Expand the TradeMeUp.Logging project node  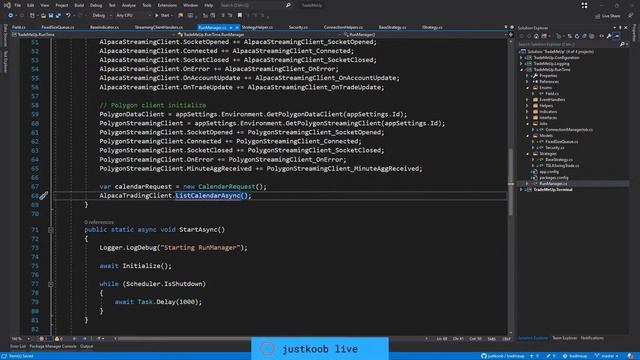[521, 64]
